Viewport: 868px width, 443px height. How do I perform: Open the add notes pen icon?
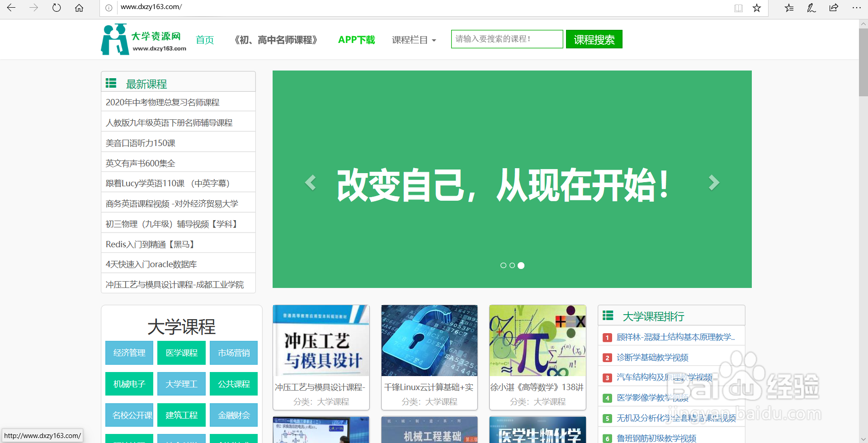(811, 8)
